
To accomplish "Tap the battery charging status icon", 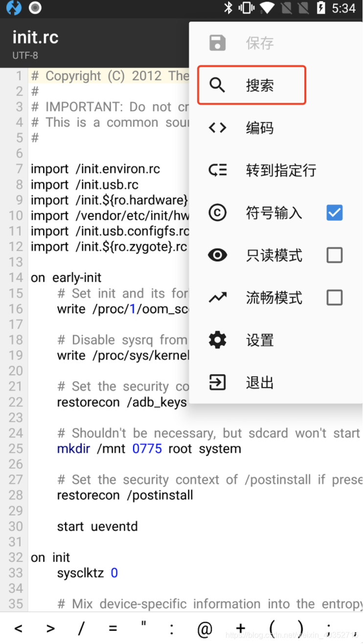I will (x=321, y=8).
